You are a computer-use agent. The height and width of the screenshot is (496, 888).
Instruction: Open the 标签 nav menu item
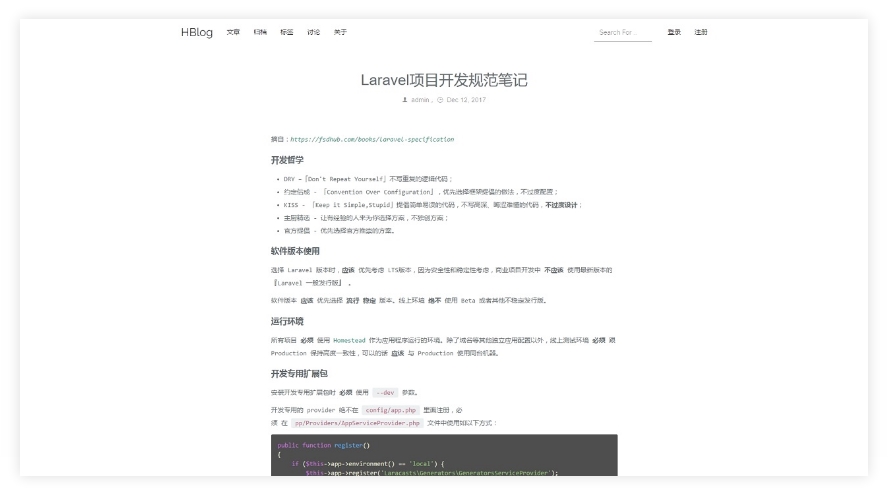point(287,32)
